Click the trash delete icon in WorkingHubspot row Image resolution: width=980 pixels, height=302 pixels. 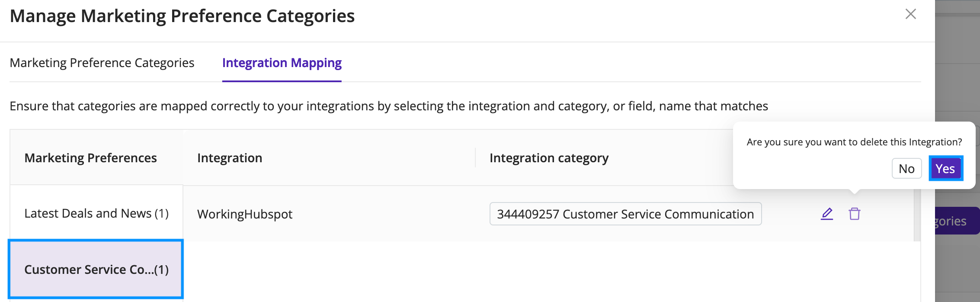point(855,214)
